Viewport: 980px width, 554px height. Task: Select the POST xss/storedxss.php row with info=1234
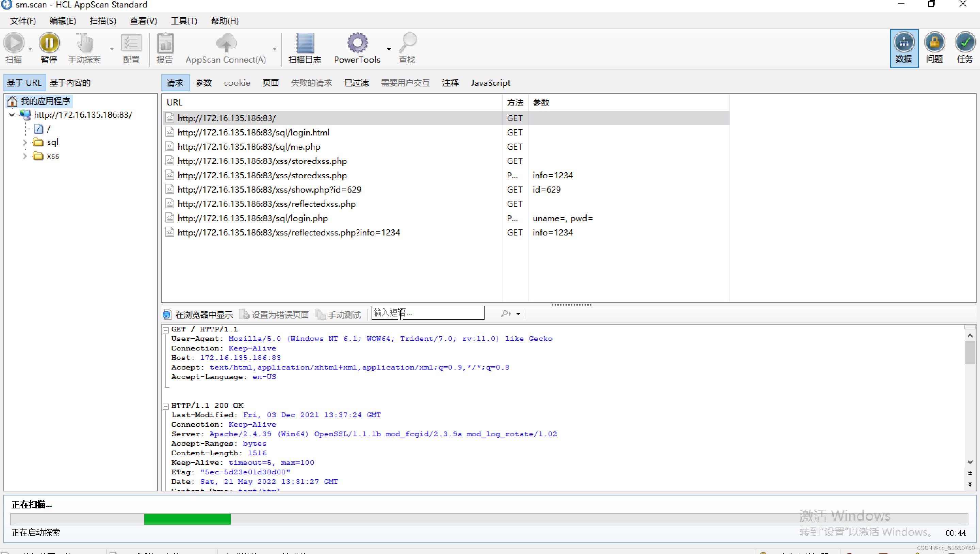tap(446, 175)
